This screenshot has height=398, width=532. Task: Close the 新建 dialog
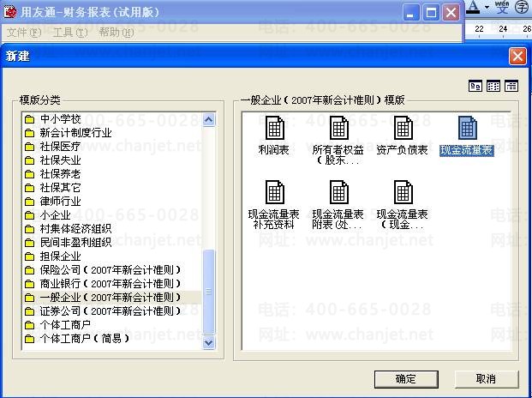517,56
